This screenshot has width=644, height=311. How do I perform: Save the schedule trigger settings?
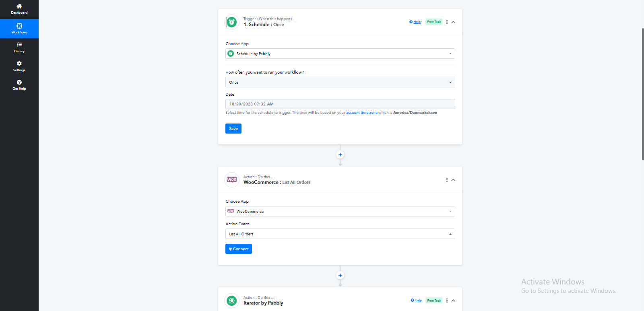[x=233, y=129]
